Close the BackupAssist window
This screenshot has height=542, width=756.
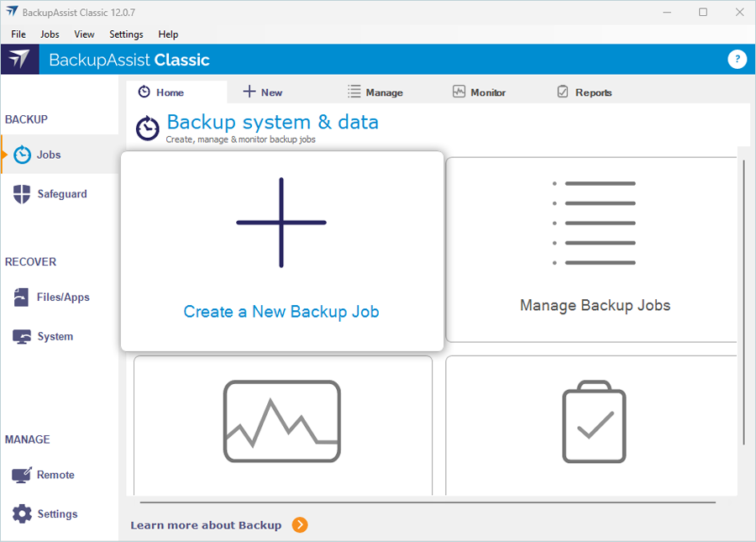739,12
